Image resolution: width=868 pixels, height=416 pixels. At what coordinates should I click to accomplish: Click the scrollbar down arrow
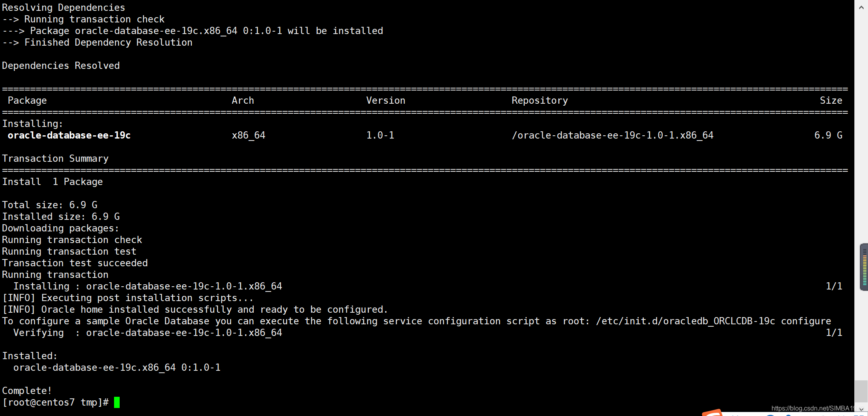pyautogui.click(x=861, y=409)
